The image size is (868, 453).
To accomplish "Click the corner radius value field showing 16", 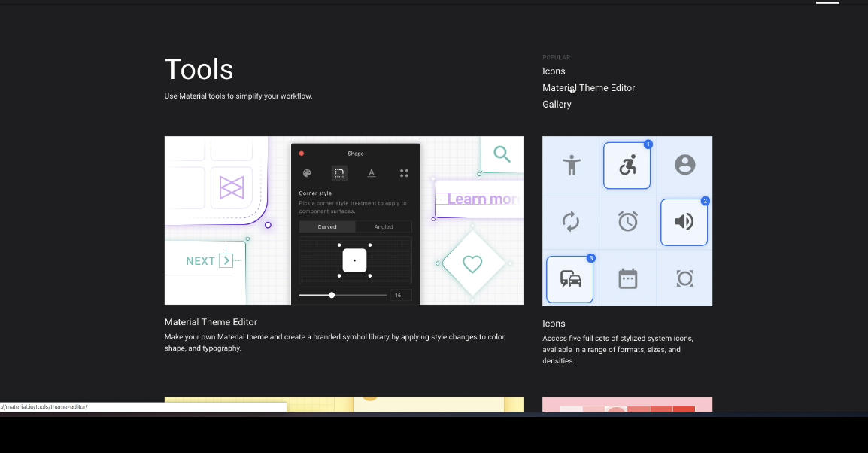I will pyautogui.click(x=401, y=295).
